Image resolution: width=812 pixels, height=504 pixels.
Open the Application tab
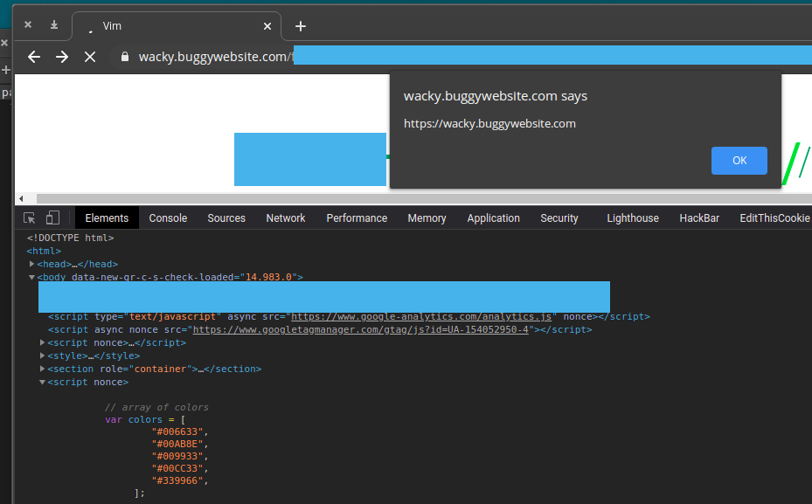pyautogui.click(x=493, y=217)
